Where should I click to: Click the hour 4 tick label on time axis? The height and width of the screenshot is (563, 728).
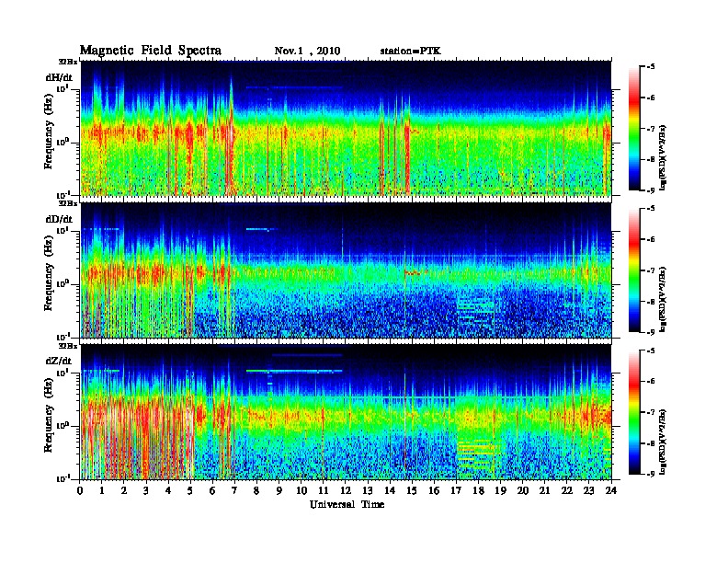[168, 491]
